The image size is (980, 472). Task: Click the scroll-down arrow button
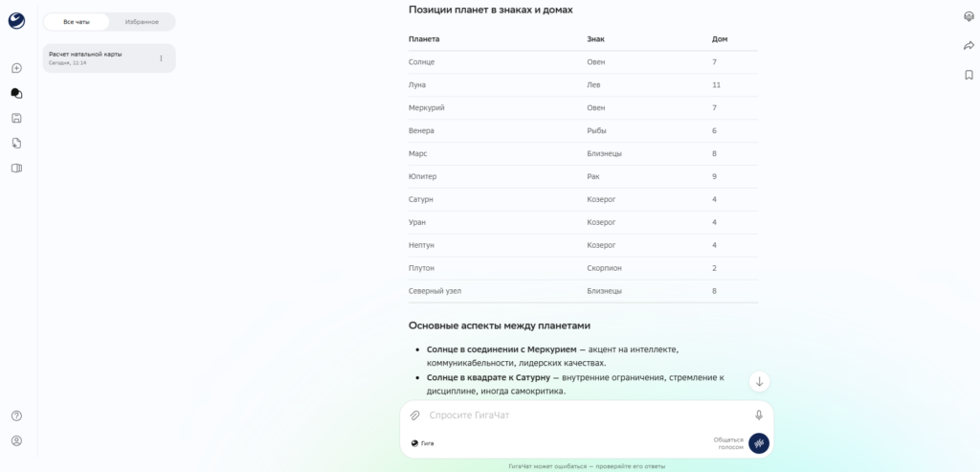[759, 381]
